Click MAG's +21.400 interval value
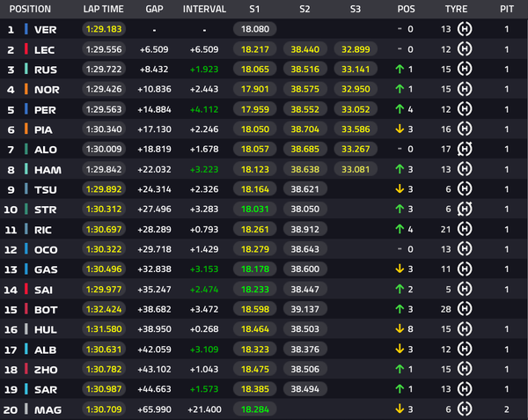 click(204, 409)
